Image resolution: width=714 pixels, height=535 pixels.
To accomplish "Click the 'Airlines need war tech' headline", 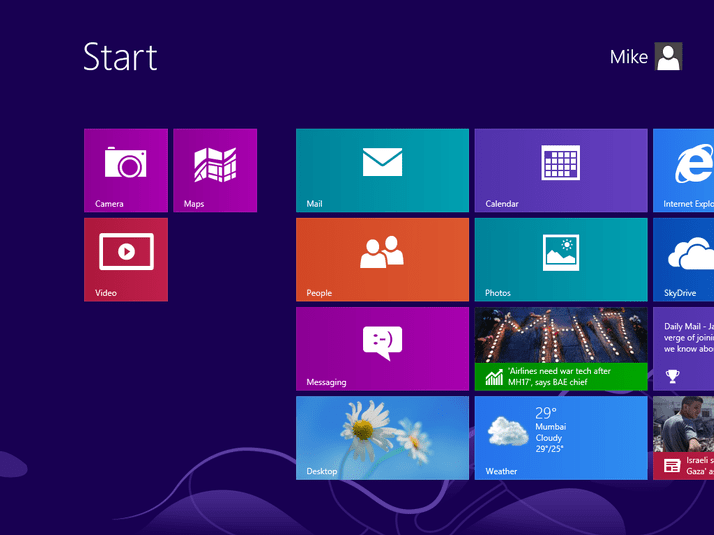I will 559,377.
